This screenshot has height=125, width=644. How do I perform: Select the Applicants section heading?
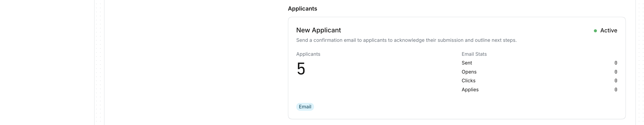click(302, 9)
